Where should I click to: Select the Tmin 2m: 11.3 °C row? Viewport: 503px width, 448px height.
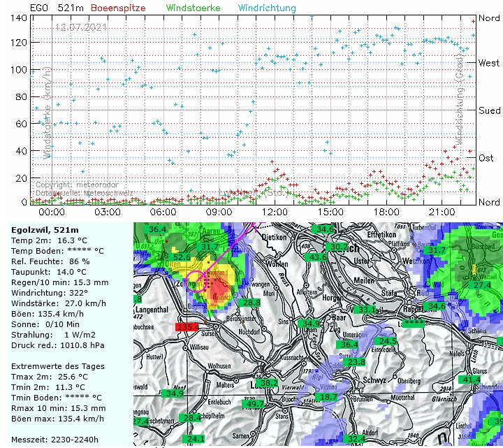48,387
